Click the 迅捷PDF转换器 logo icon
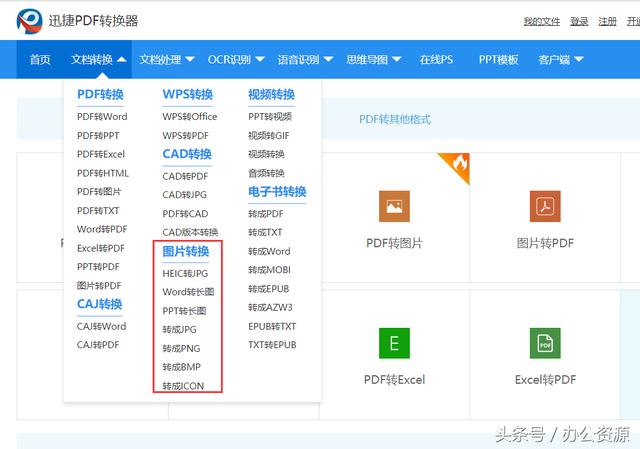Image resolution: width=640 pixels, height=449 pixels. 29,21
